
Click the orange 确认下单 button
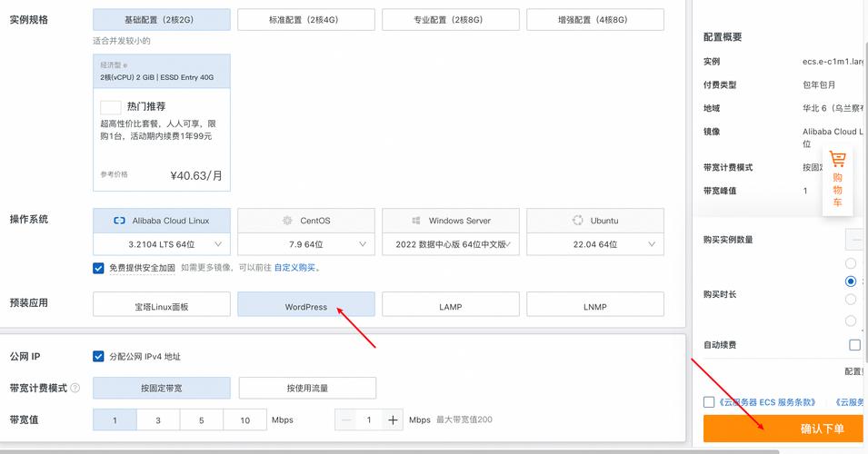click(783, 429)
